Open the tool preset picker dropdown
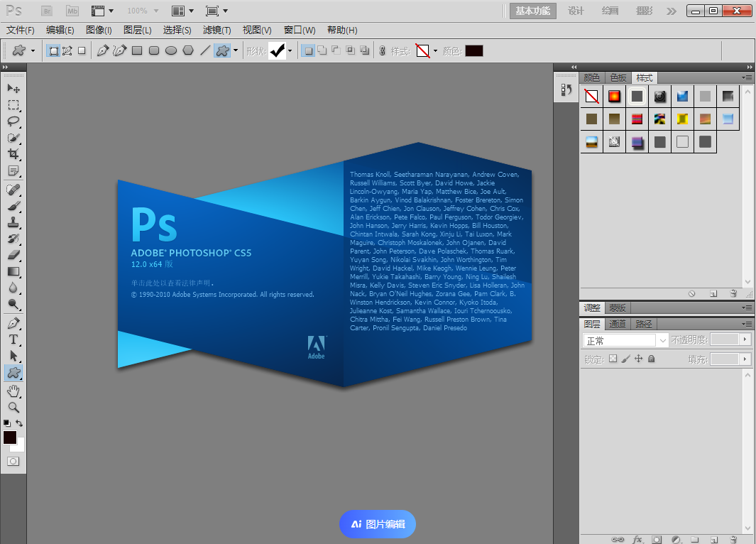The height and width of the screenshot is (544, 756). pos(33,50)
